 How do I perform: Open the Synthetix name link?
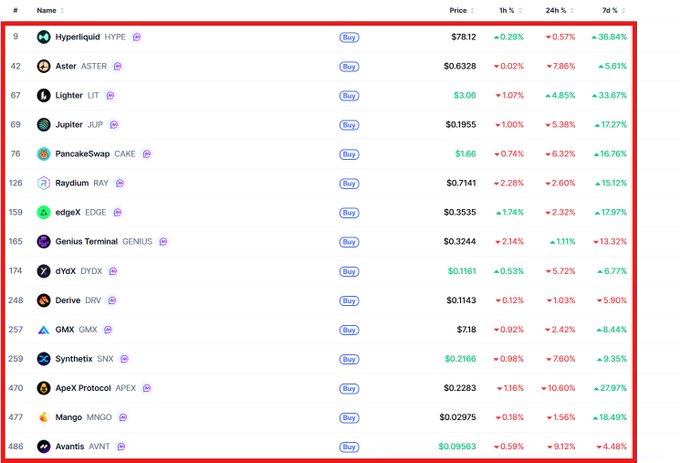point(74,359)
